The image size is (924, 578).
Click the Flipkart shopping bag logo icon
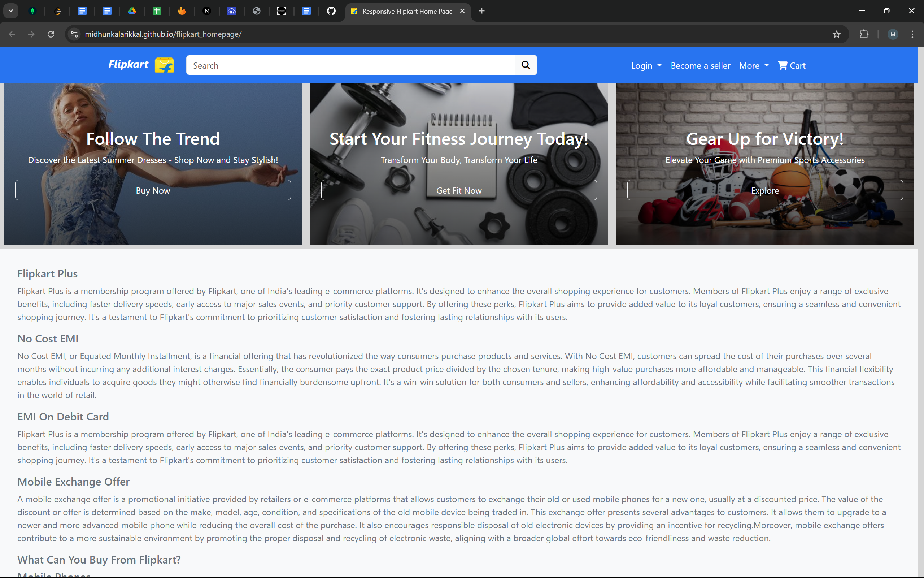click(165, 65)
